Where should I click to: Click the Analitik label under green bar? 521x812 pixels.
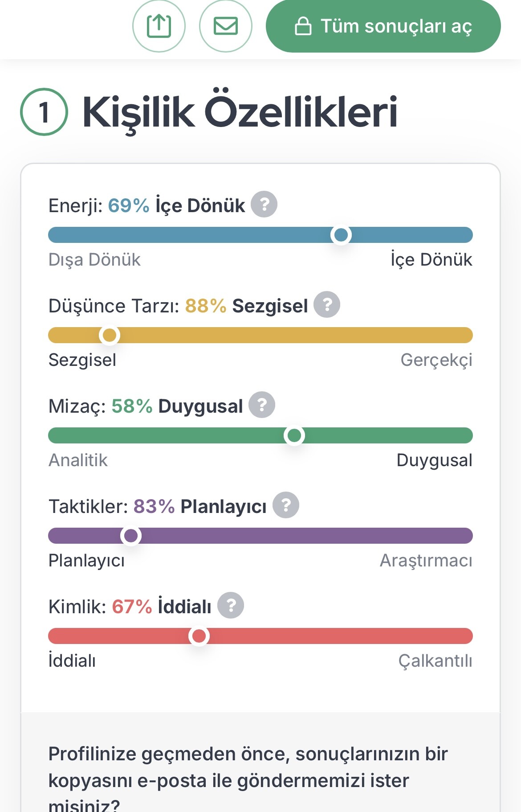(78, 460)
